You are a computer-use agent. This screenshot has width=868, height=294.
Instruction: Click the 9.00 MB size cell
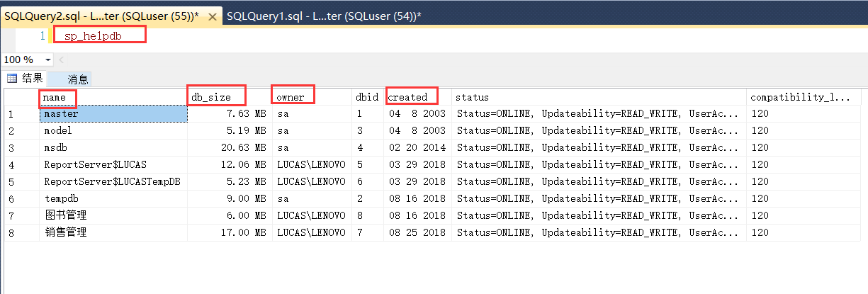point(230,198)
